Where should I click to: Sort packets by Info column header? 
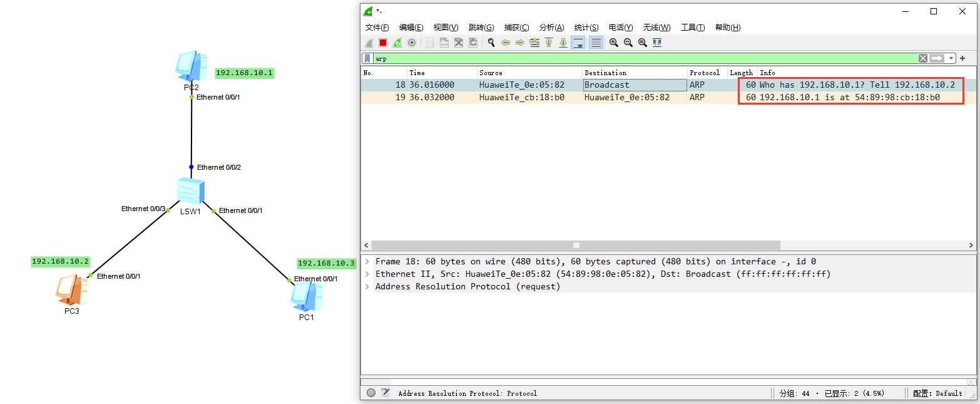(x=867, y=73)
